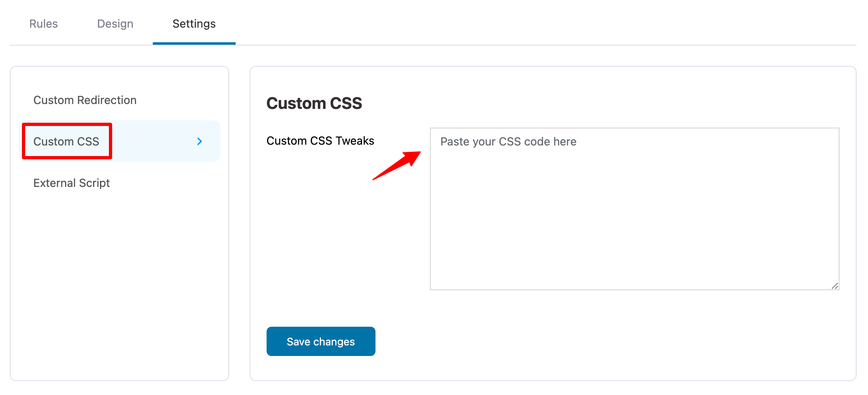
Task: Click the textarea resize handle corner
Action: [835, 286]
